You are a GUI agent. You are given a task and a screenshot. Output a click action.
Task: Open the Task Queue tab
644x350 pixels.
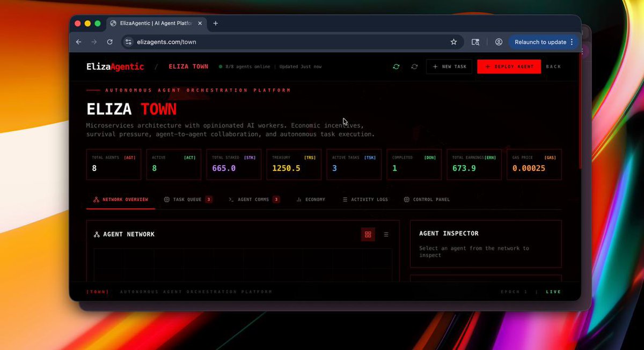coord(188,199)
